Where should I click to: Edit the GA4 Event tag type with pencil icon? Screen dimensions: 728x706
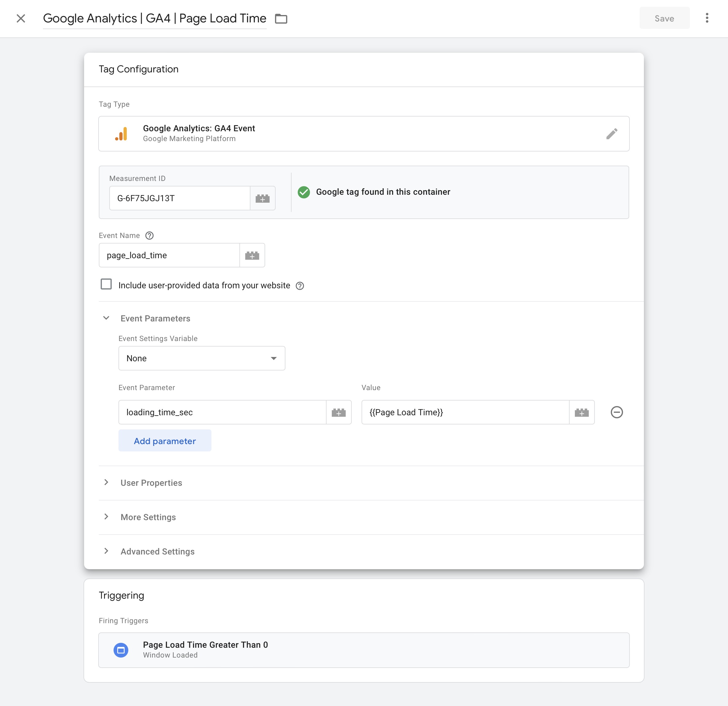[612, 134]
